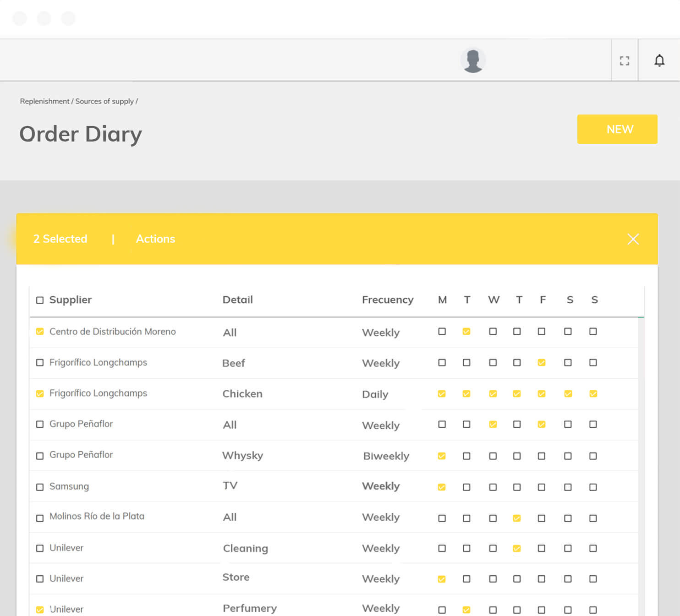Uncheck Sunday for Frigorífico Longchamps Chicken

(593, 393)
